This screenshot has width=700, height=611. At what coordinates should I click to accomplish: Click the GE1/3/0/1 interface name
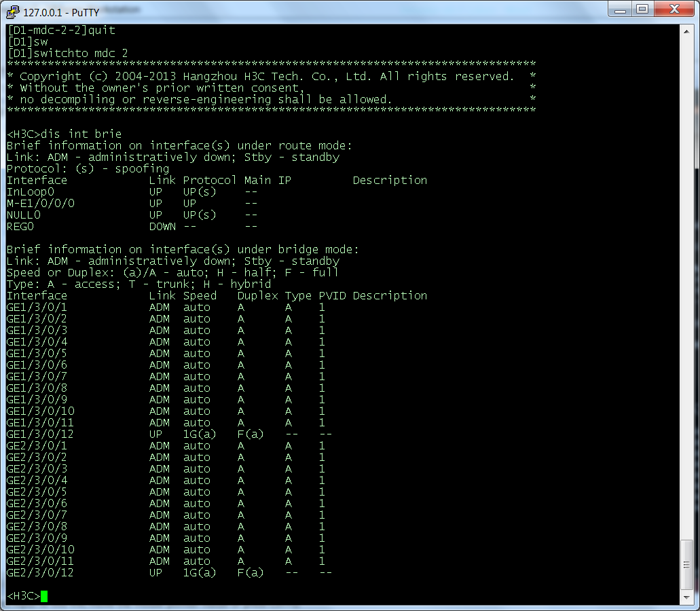pos(37,308)
